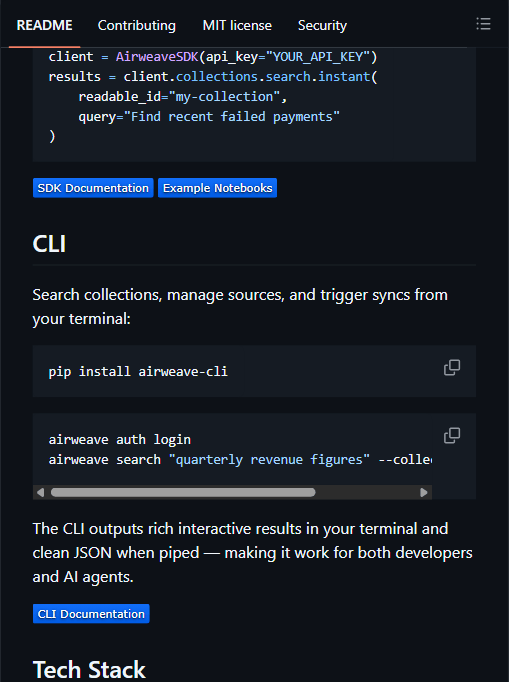Open the Security tab
This screenshot has height=682, width=509.
coord(322,25)
